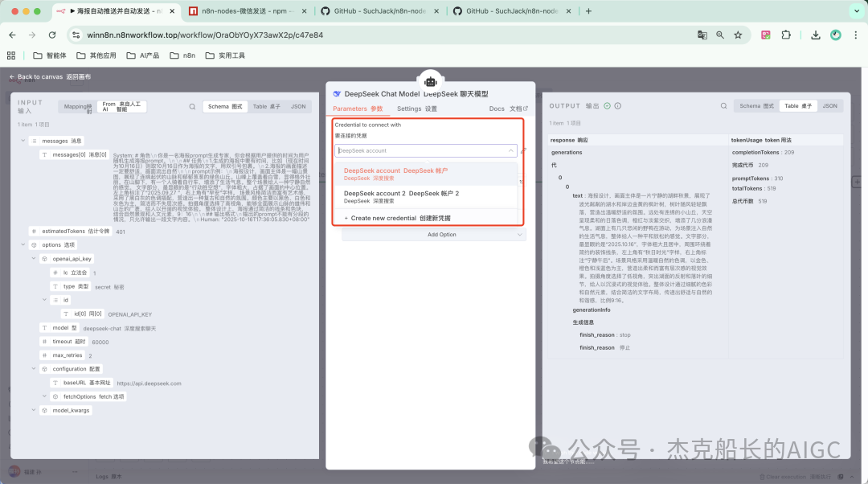Go back to canvas

50,77
